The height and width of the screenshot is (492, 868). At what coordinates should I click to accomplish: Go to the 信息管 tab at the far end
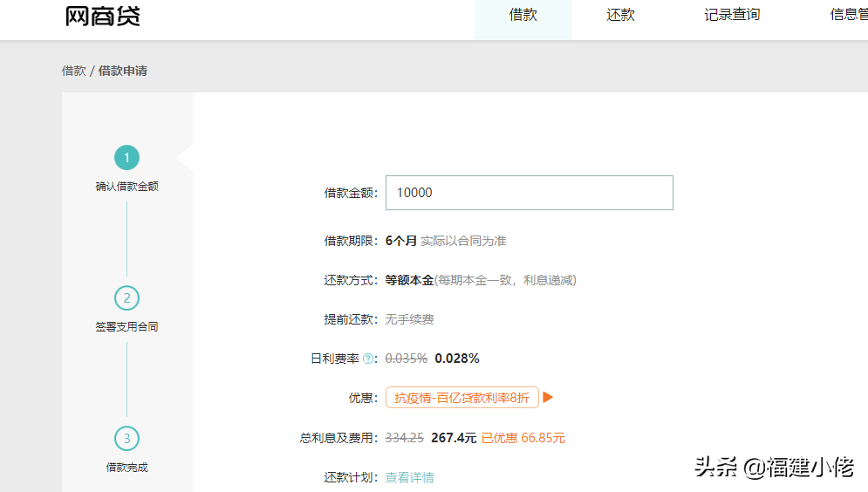pos(849,15)
